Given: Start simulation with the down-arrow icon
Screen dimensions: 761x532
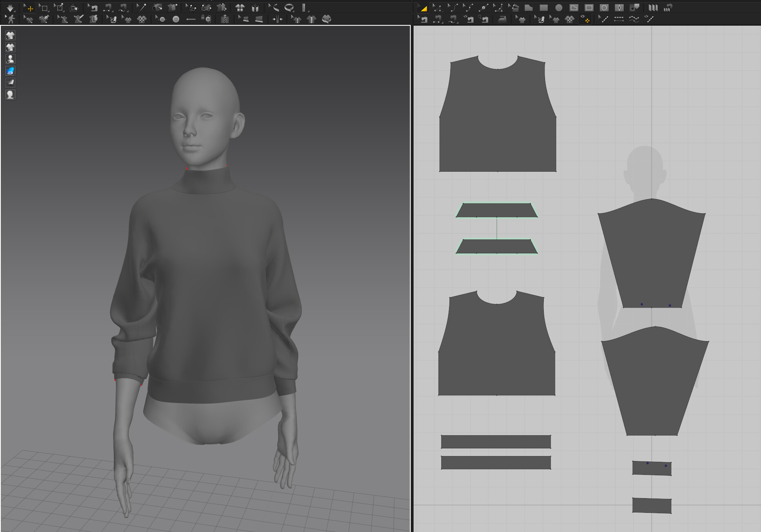Looking at the screenshot, I should coord(10,8).
